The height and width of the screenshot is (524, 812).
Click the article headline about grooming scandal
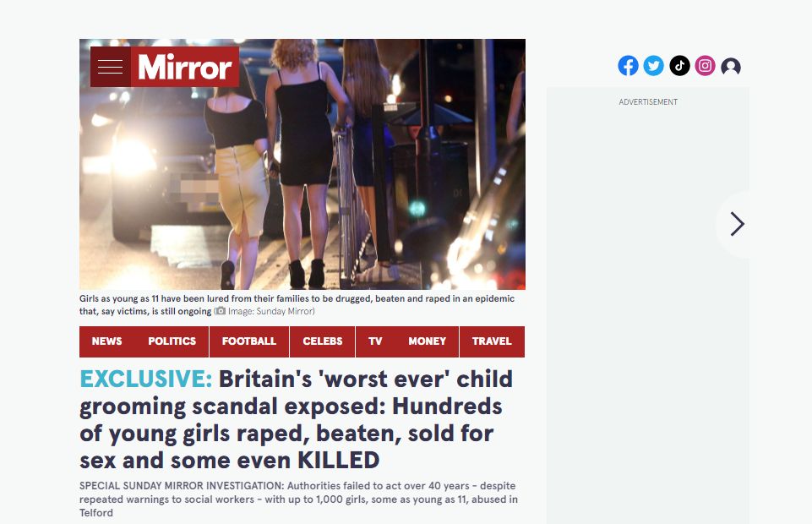pos(297,419)
